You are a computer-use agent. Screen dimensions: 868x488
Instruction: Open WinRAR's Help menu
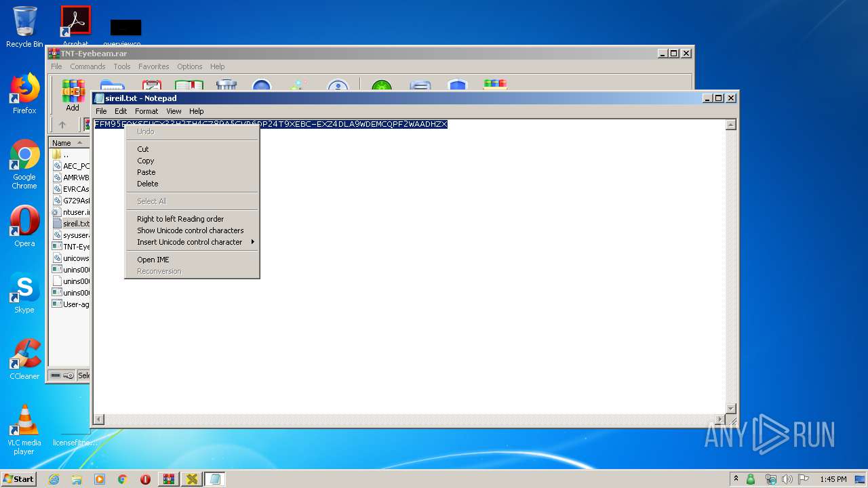pyautogui.click(x=217, y=66)
